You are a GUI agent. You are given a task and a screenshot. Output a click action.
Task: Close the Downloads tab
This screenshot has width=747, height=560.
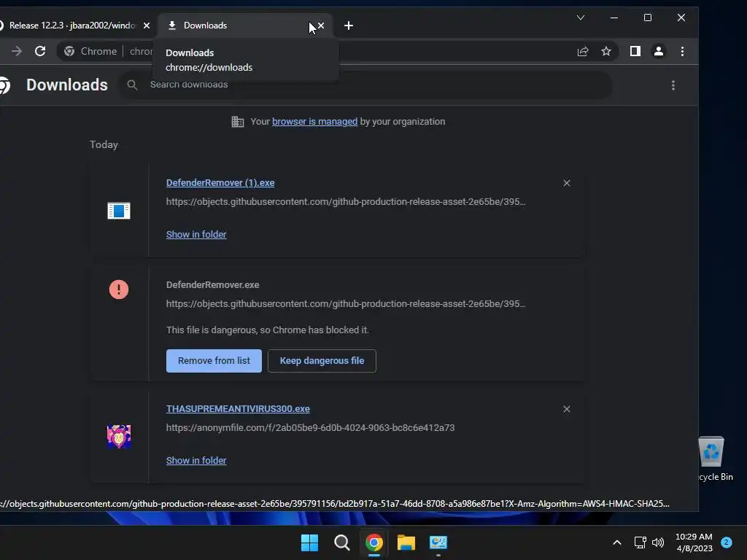pos(321,26)
